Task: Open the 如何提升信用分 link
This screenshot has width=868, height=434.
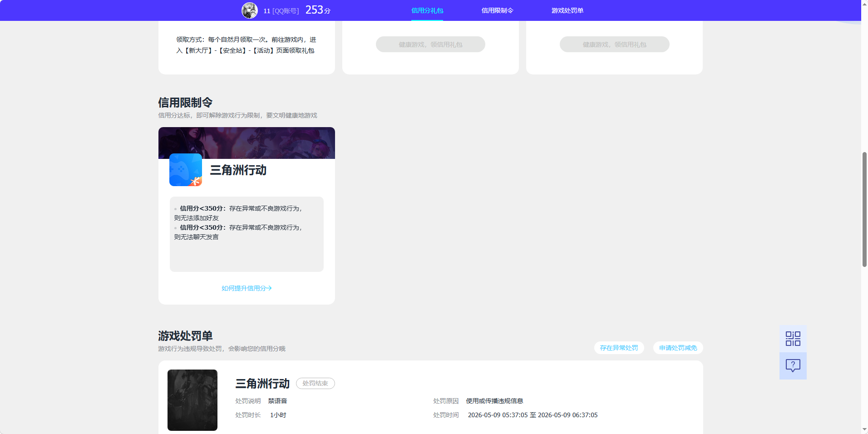Action: [247, 288]
